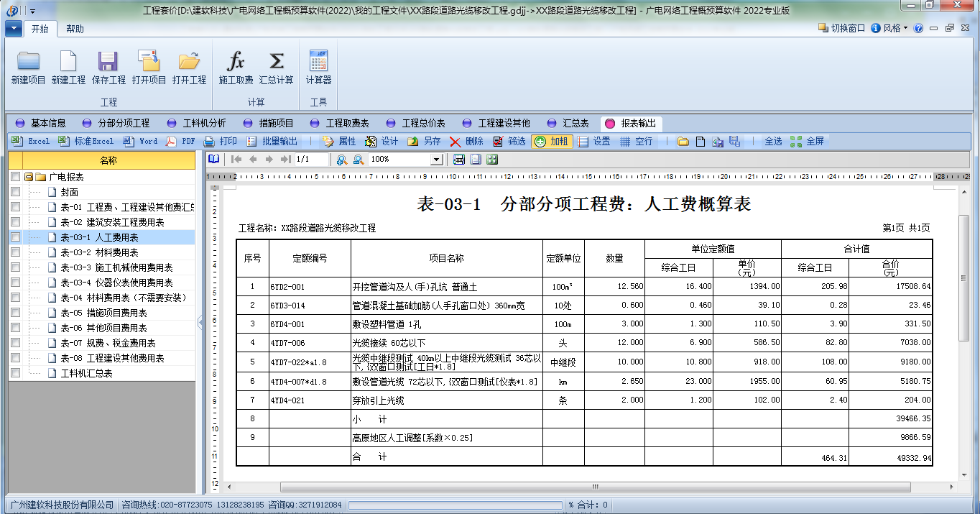Switch to 基本信息 tab

point(41,124)
